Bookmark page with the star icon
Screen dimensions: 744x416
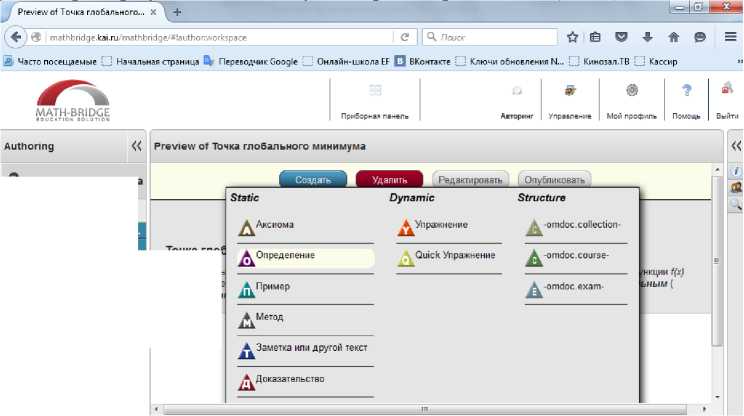(x=572, y=37)
